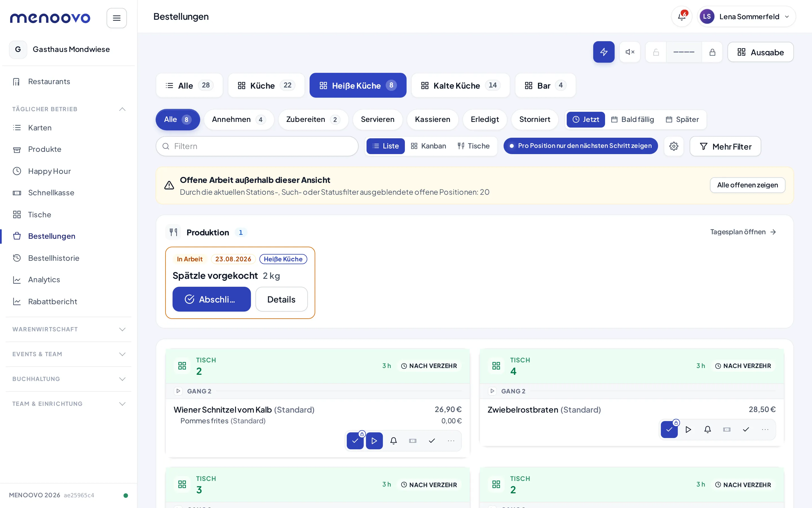Viewport: 812px width, 508px height.
Task: Expand Gang 2 of Tisch 4
Action: coord(492,391)
